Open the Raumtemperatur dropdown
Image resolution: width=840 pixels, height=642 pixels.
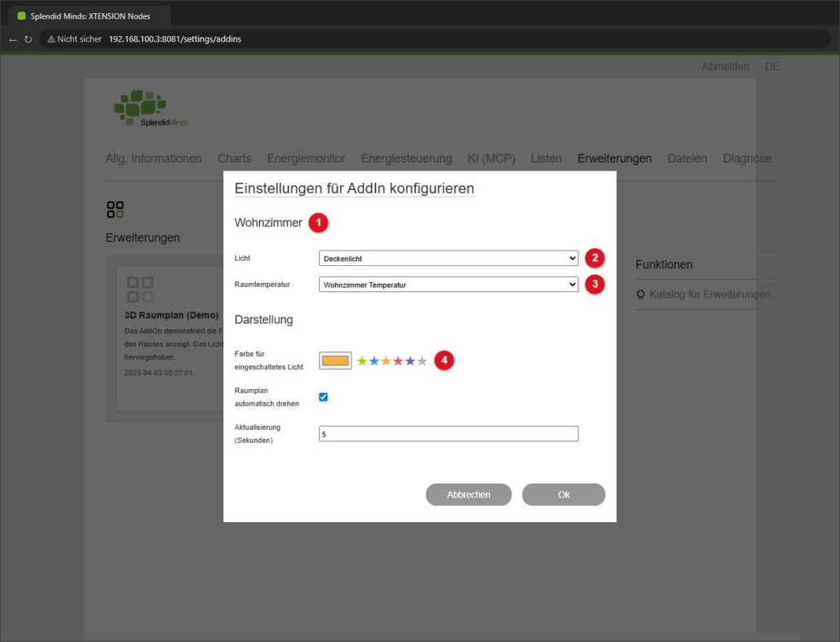449,285
